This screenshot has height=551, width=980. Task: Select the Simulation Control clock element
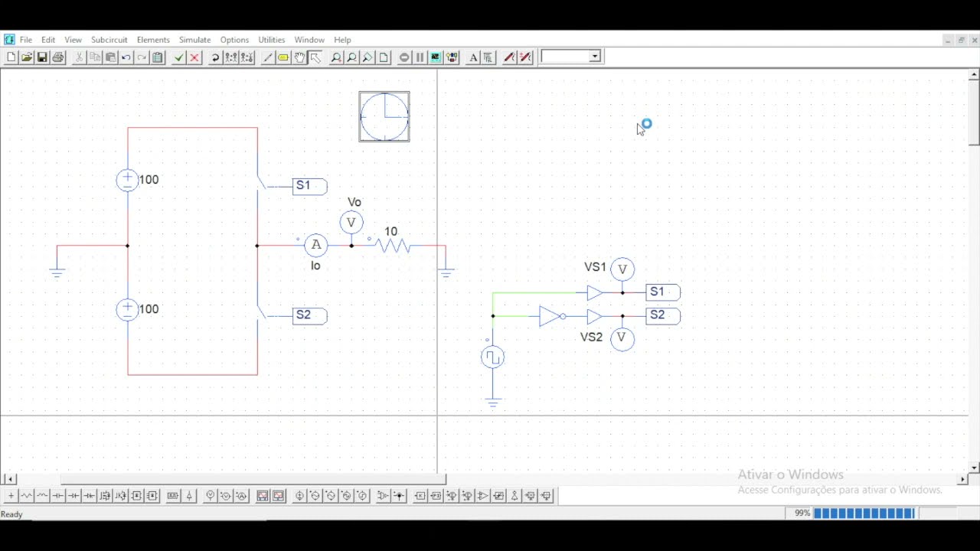pyautogui.click(x=384, y=116)
